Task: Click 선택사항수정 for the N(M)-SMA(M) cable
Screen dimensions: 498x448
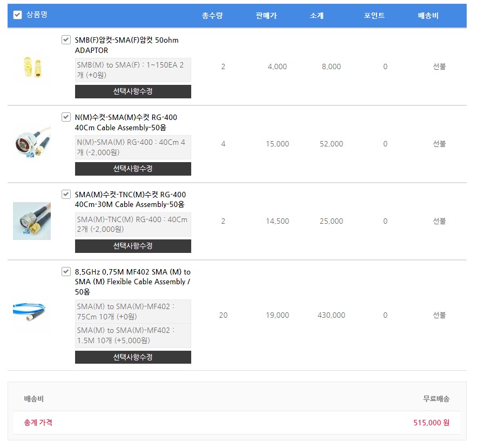Action: [x=133, y=169]
